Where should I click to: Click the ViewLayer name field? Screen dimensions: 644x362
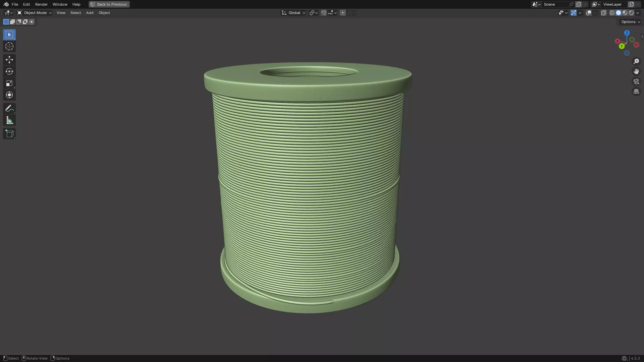click(614, 4)
